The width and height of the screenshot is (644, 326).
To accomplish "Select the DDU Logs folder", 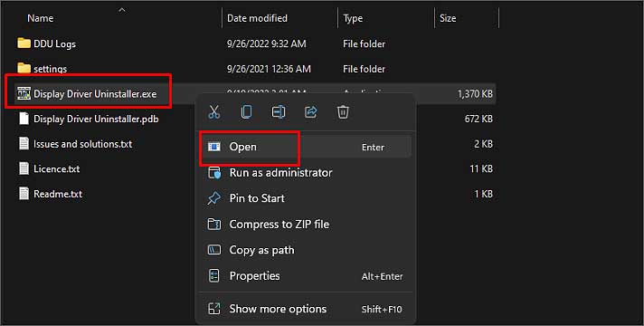I will 54,44.
